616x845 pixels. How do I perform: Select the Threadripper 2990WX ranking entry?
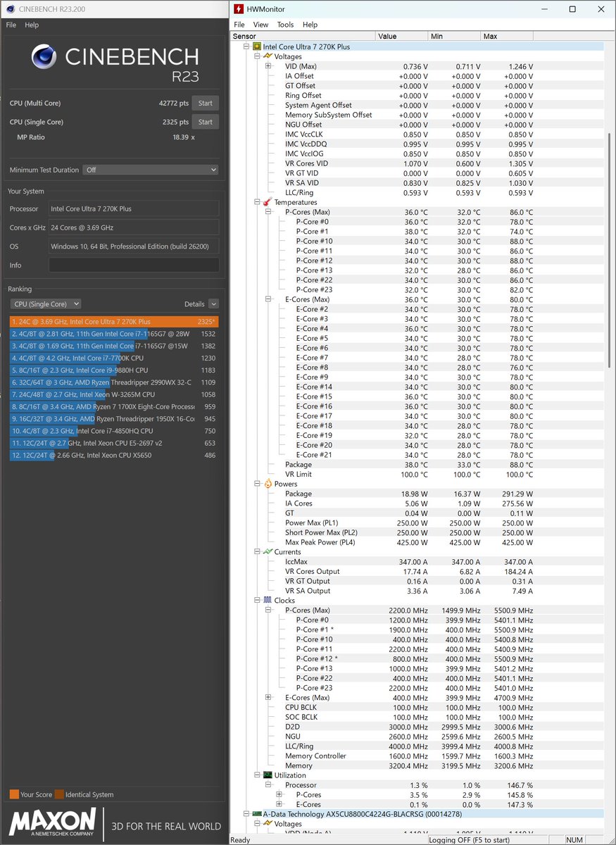click(x=113, y=382)
